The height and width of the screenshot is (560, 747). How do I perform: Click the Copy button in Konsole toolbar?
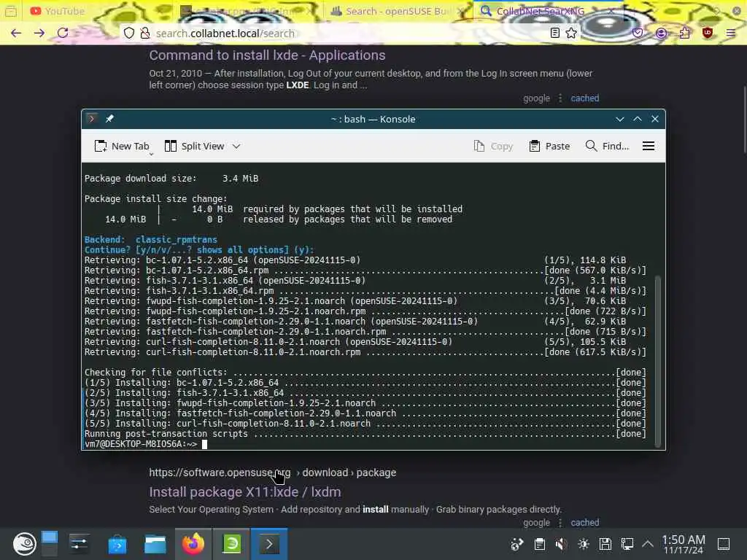[493, 146]
